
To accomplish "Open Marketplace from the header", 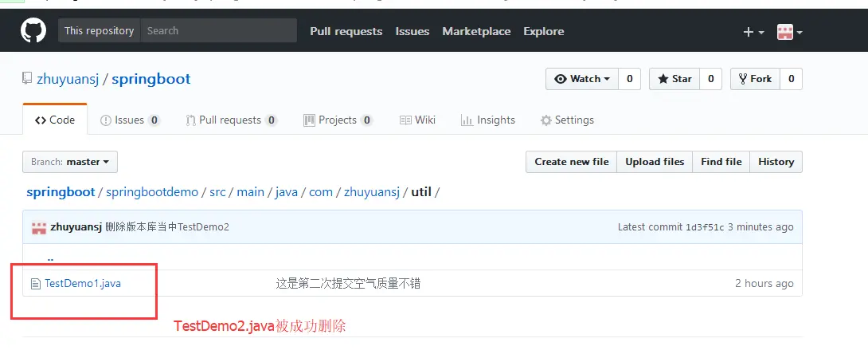I will pyautogui.click(x=476, y=32).
